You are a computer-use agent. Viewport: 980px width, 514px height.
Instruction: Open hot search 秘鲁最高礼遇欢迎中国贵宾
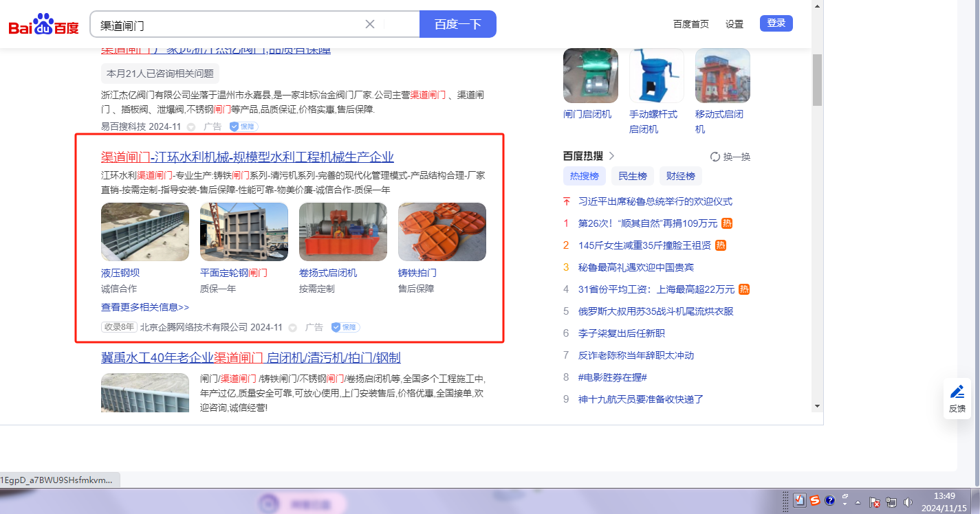(x=636, y=267)
